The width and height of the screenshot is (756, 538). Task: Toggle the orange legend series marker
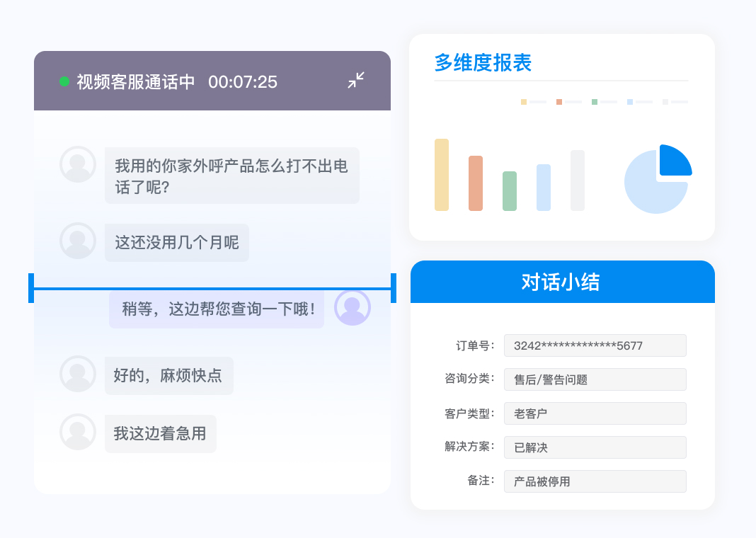559,102
